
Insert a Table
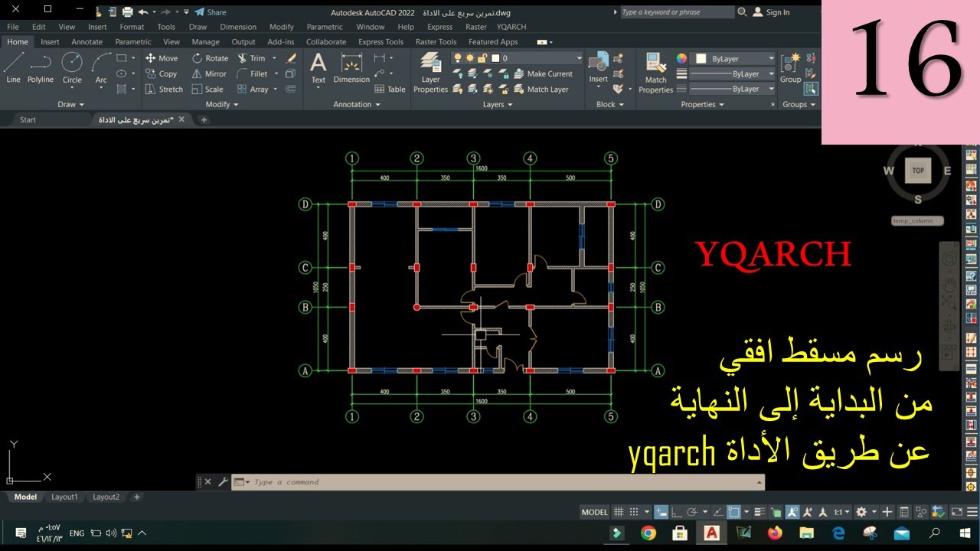(390, 90)
